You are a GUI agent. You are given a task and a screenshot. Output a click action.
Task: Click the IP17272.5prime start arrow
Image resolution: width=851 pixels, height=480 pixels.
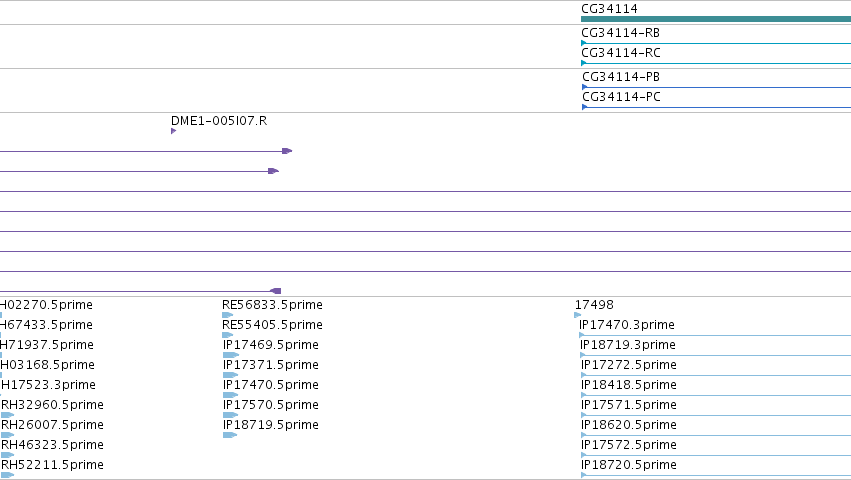tap(583, 375)
